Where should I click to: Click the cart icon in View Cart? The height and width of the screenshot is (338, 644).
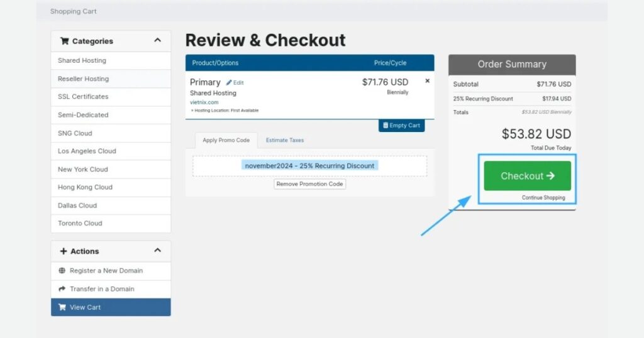[x=62, y=307]
